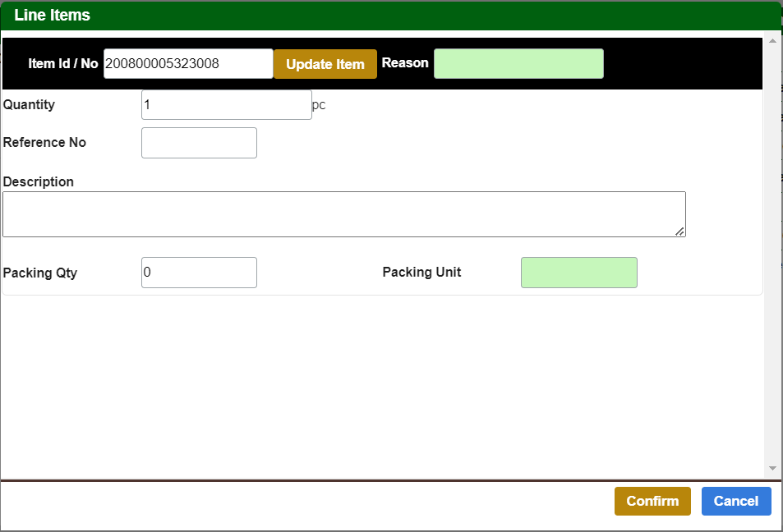Cancel the Line Items dialog
Image resolution: width=783 pixels, height=532 pixels.
[735, 501]
